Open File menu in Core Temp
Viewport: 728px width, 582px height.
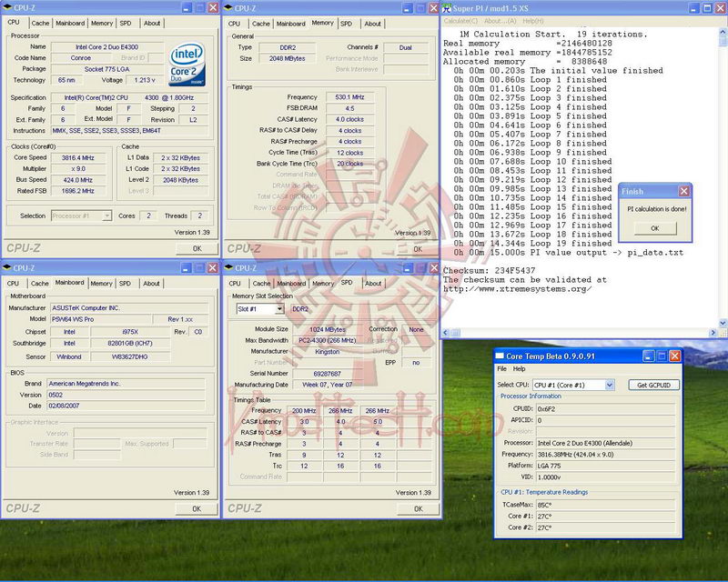pyautogui.click(x=502, y=368)
